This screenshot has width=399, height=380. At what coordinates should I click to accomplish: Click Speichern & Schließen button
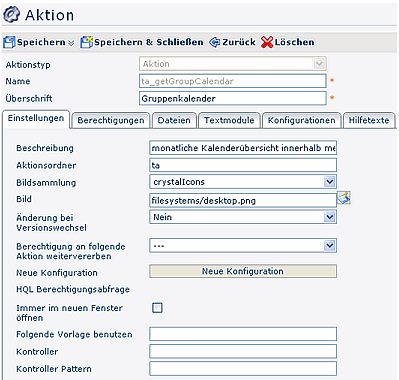tap(142, 42)
